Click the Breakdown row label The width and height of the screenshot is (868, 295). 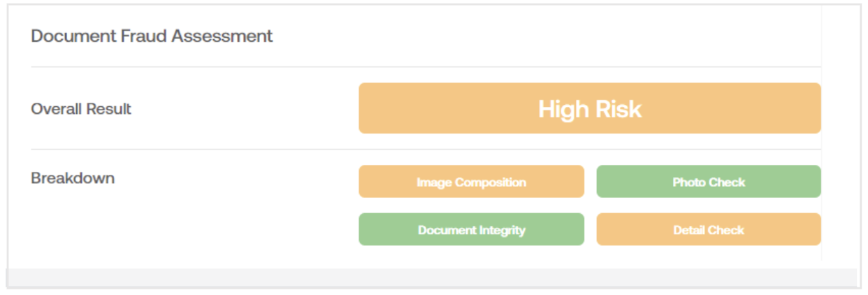[x=73, y=178]
